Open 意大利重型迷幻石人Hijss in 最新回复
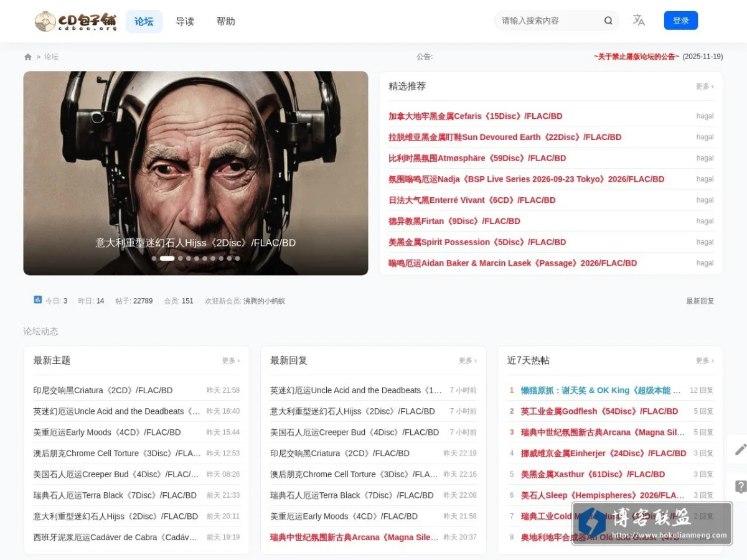The image size is (747, 560). 352,411
